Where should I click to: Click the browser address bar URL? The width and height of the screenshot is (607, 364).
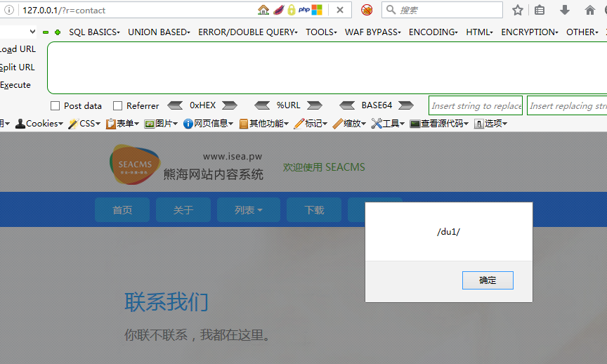click(64, 11)
